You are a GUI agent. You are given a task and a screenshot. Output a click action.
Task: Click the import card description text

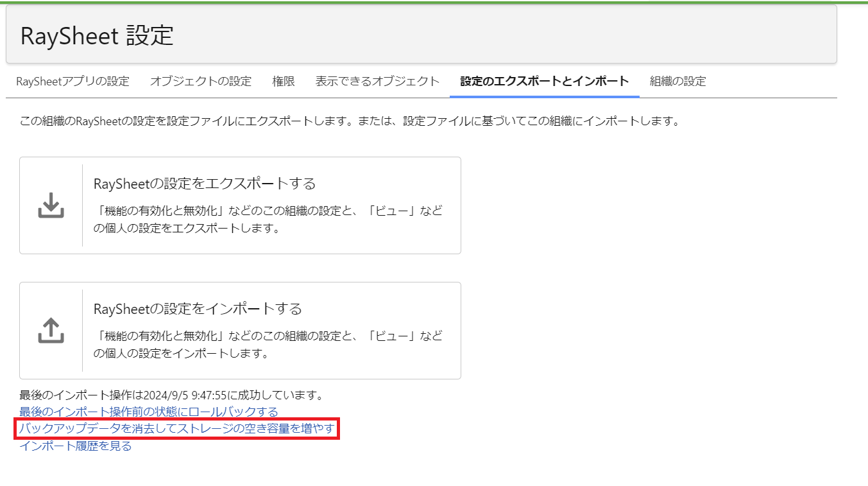pos(268,345)
